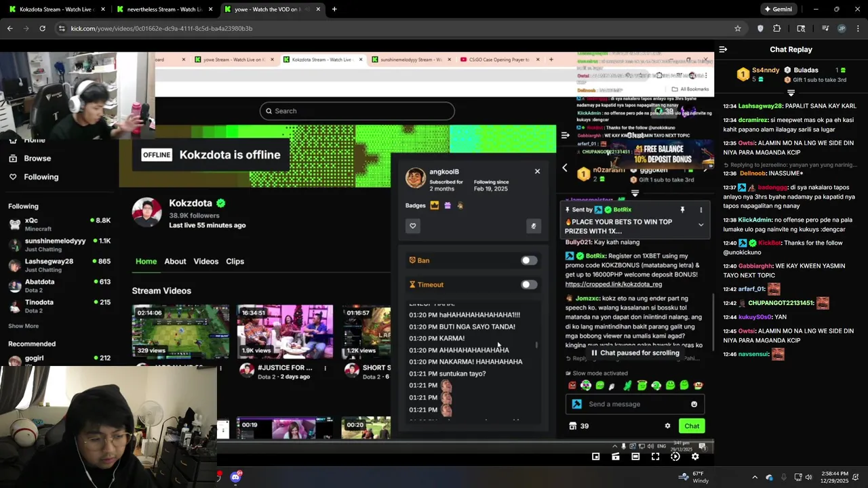
Task: Switch player to theater mode
Action: click(x=635, y=457)
